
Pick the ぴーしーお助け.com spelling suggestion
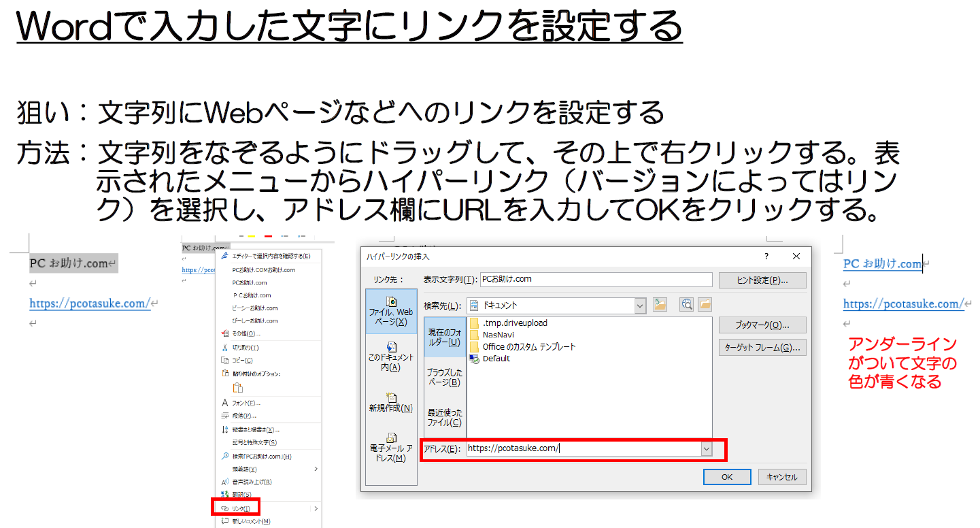(x=255, y=320)
